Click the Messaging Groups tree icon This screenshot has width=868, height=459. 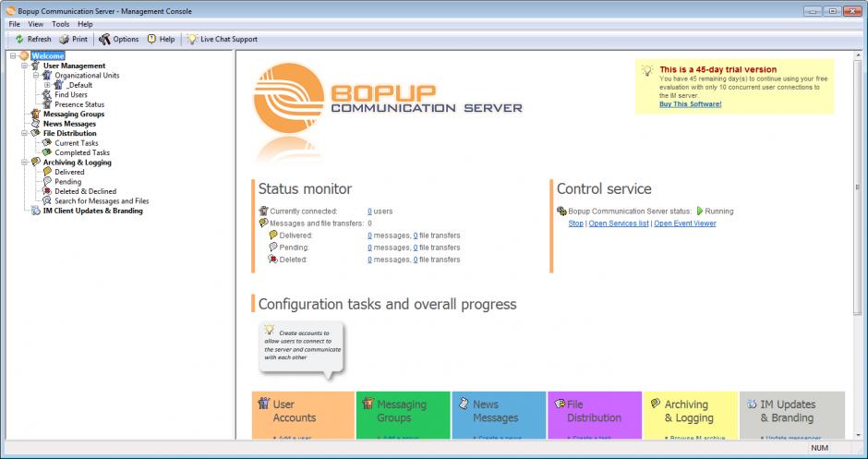pos(35,115)
